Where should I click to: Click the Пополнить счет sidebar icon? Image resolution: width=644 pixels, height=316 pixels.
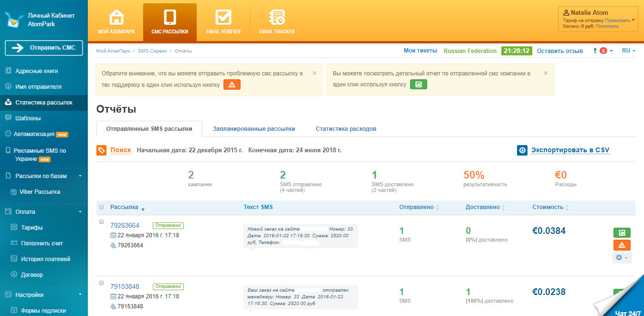pos(14,243)
